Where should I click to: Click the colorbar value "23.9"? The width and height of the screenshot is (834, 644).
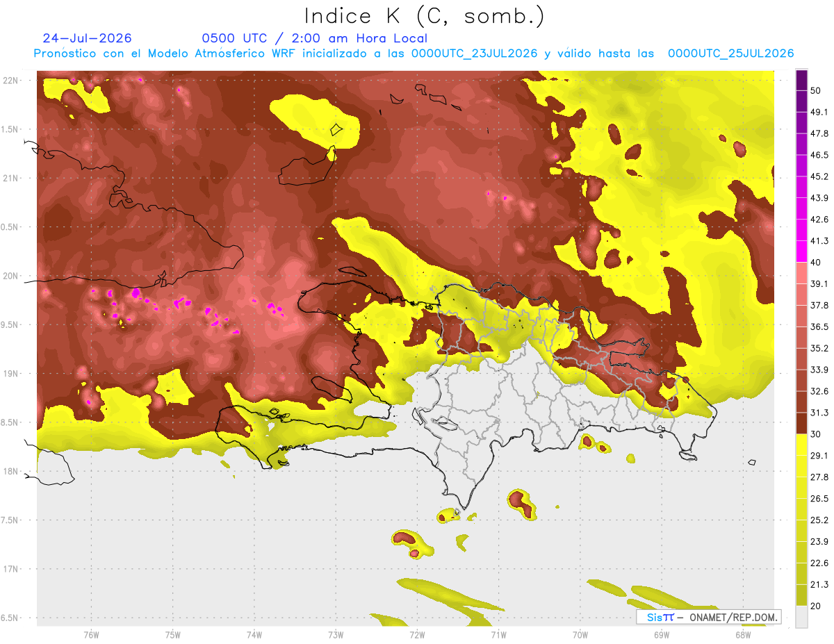pos(819,541)
